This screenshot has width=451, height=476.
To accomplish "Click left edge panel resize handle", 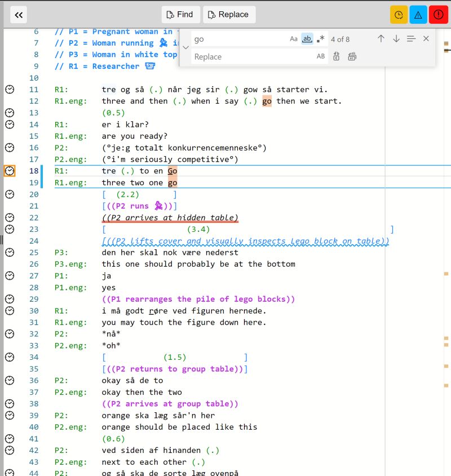I will 2,240.
